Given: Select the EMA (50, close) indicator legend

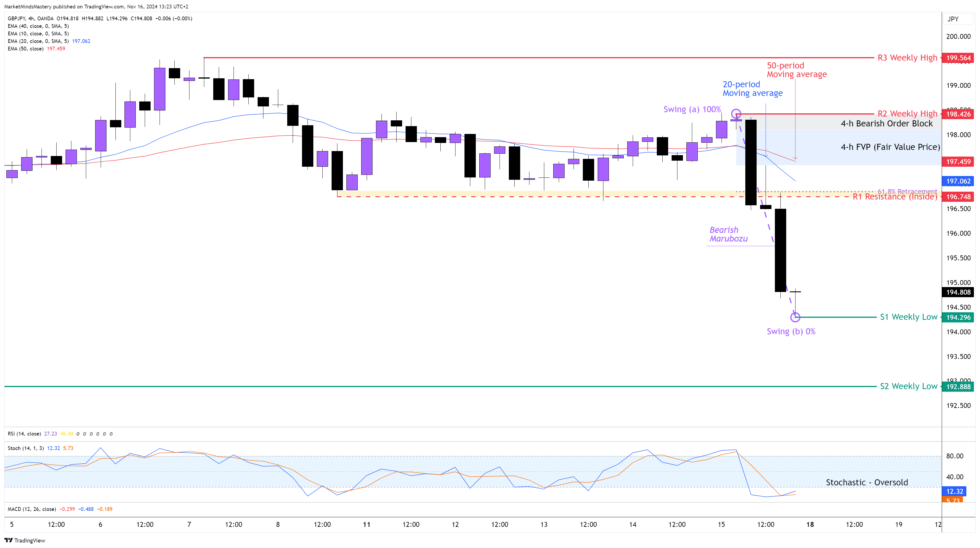Looking at the screenshot, I should tap(26, 49).
